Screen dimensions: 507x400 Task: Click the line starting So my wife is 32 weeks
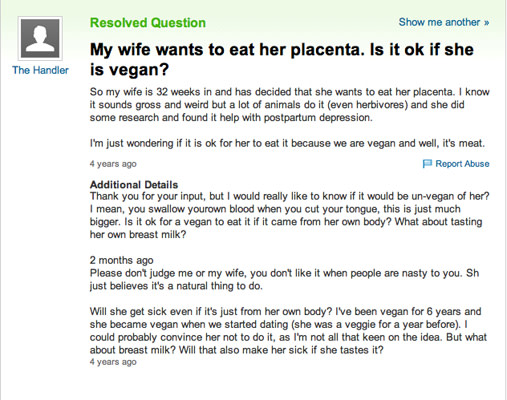click(289, 92)
